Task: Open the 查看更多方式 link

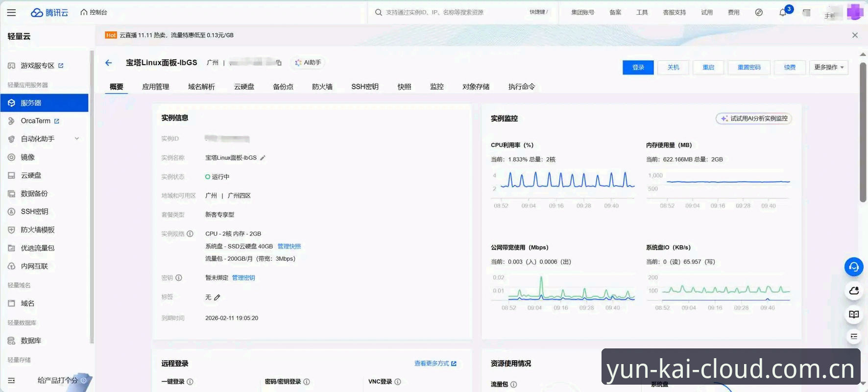Action: (x=435, y=364)
